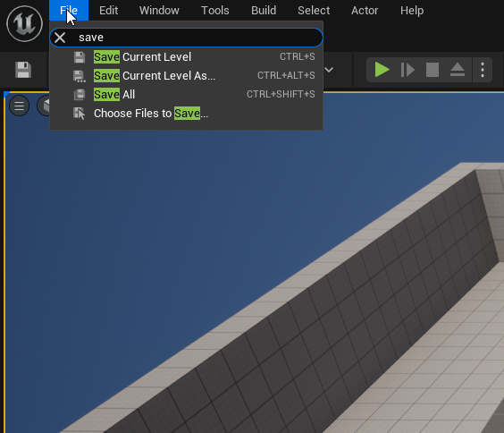The width and height of the screenshot is (504, 433).
Task: Open the Tools menu
Action: click(215, 11)
